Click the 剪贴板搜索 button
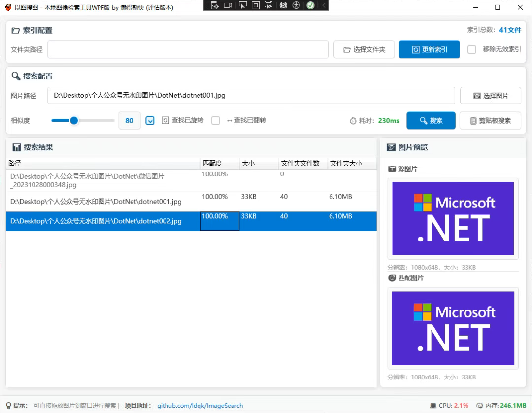532x413 pixels. [x=490, y=120]
